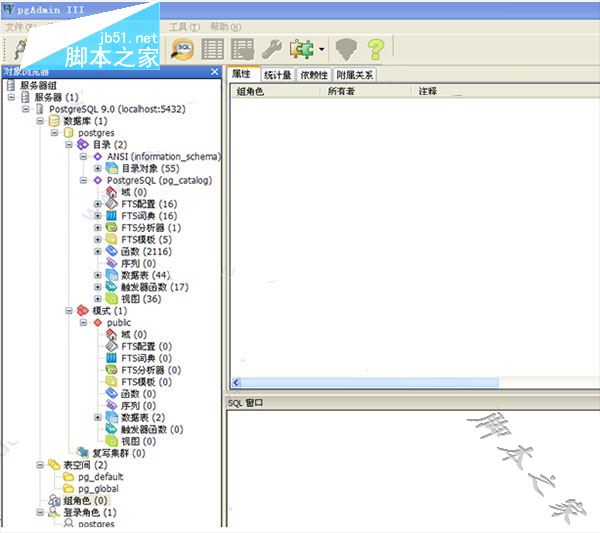
Task: Collapse the 登录角色 (1) node
Action: (40, 512)
